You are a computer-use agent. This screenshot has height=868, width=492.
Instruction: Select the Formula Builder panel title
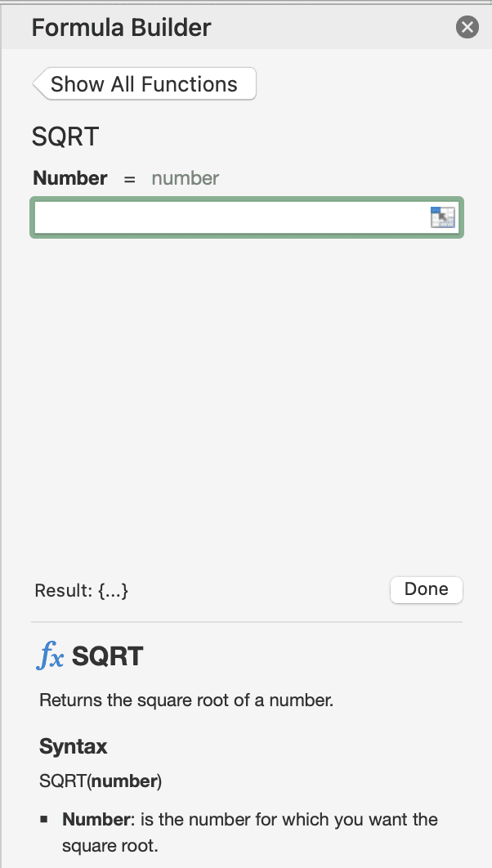[120, 27]
